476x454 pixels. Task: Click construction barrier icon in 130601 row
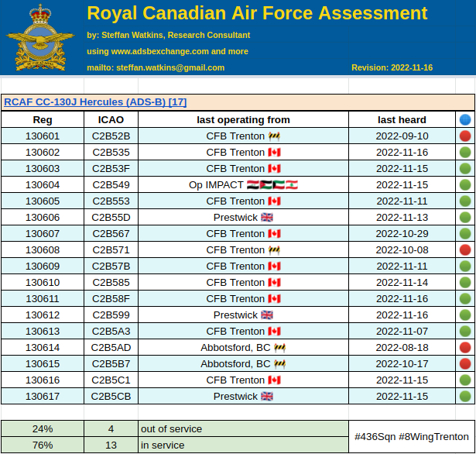(x=274, y=136)
